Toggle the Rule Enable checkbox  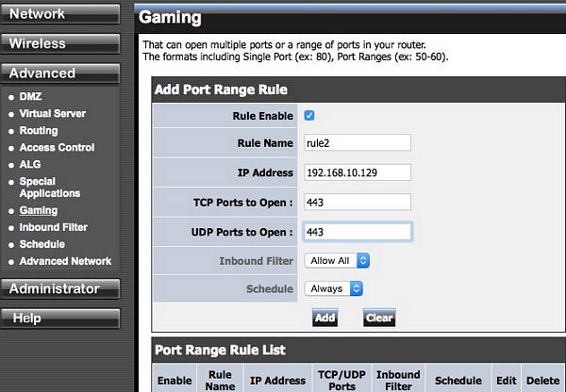[x=309, y=116]
